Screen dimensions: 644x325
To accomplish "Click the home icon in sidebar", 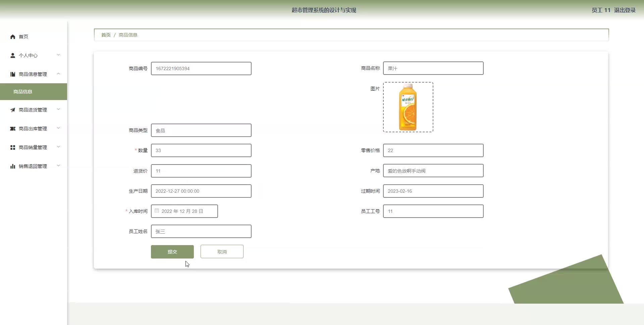I will pyautogui.click(x=13, y=37).
